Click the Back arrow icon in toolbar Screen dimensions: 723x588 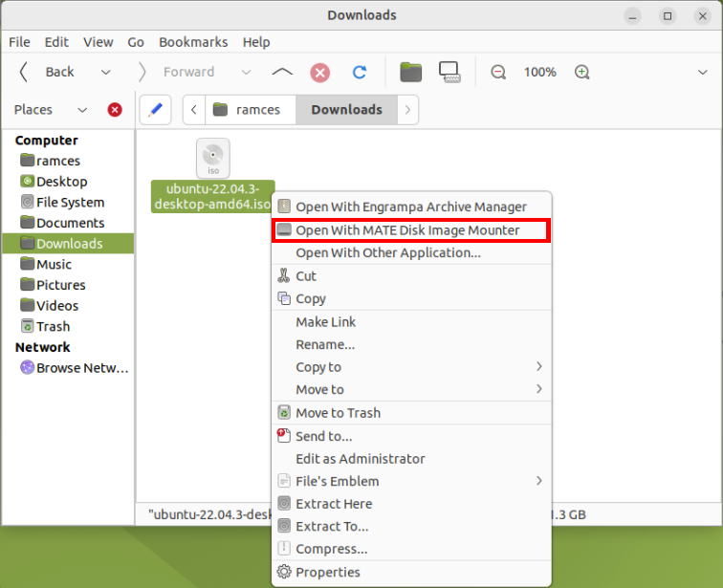[x=24, y=73]
